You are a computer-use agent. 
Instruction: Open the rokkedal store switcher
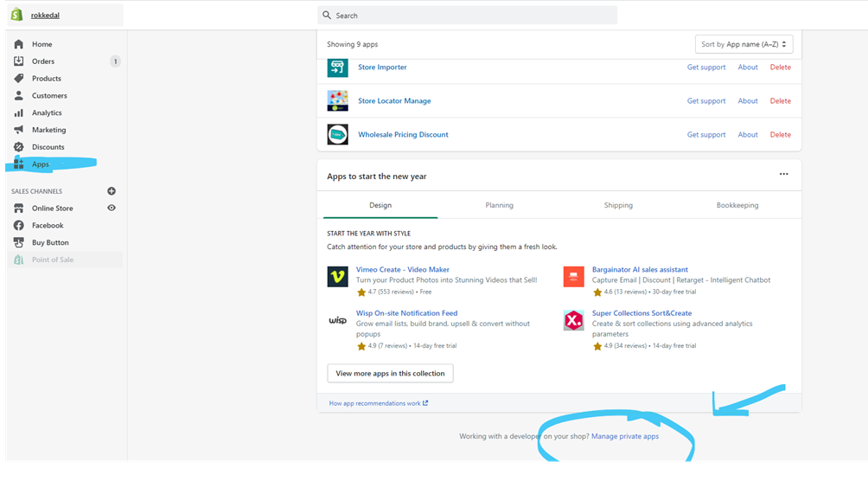[x=45, y=16]
